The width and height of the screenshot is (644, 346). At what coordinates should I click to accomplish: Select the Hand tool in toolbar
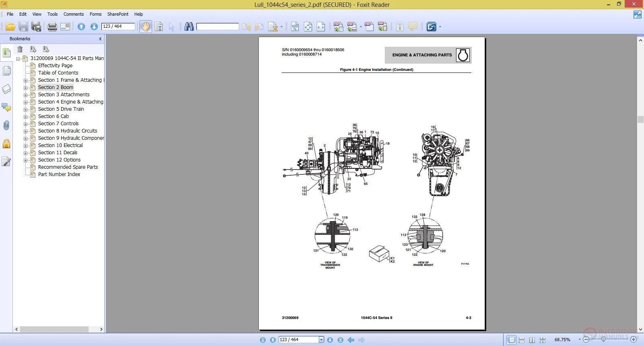pos(145,27)
